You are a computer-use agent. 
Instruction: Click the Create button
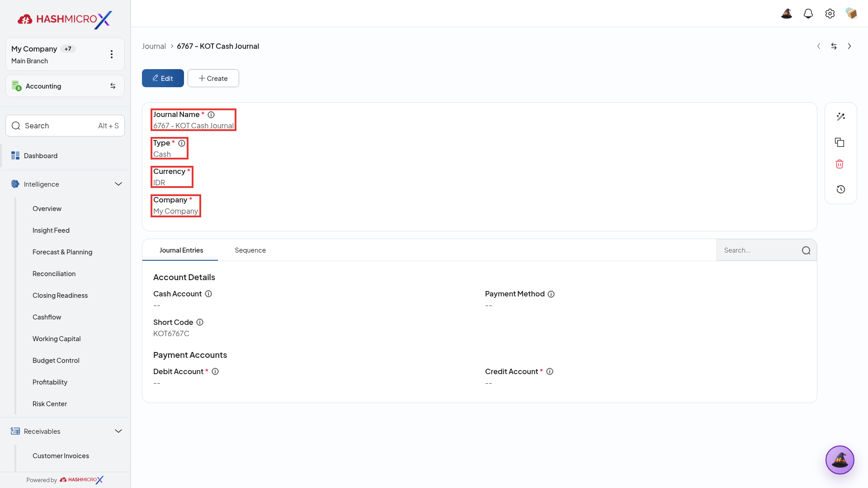(x=213, y=78)
